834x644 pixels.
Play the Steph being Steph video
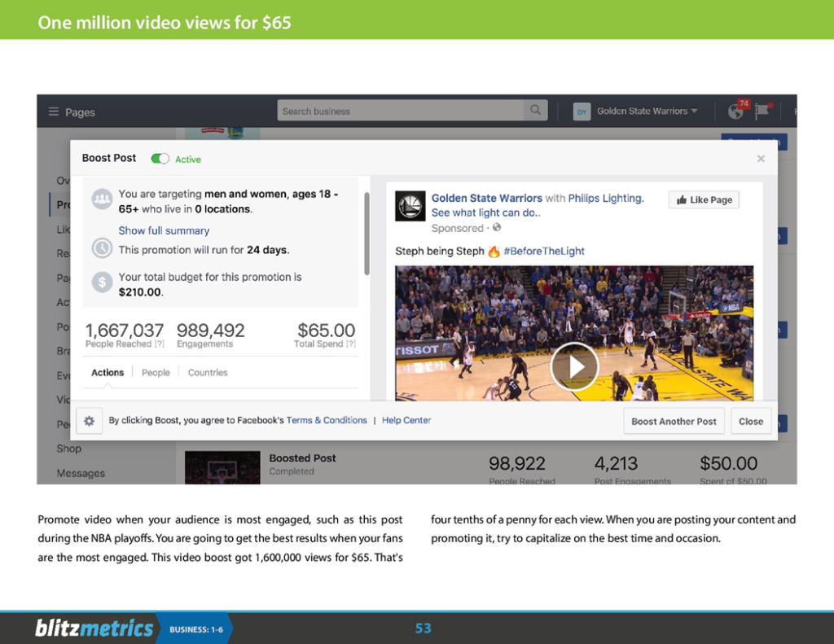point(574,366)
